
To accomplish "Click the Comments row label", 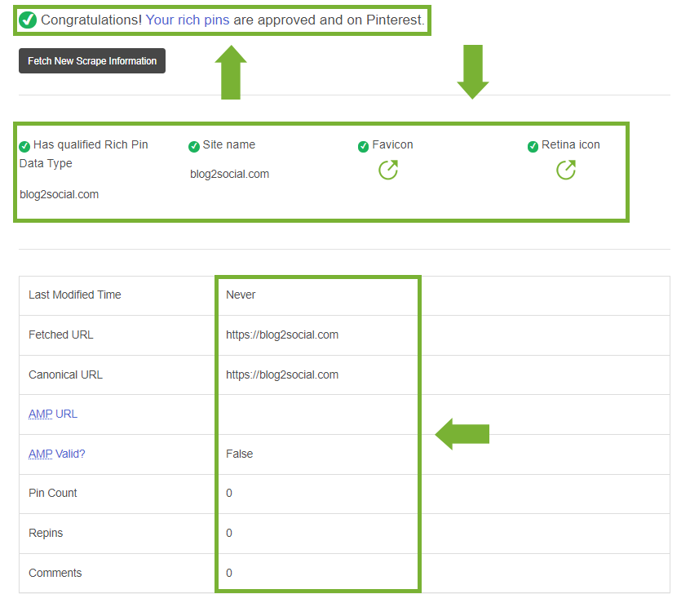I will 55,573.
